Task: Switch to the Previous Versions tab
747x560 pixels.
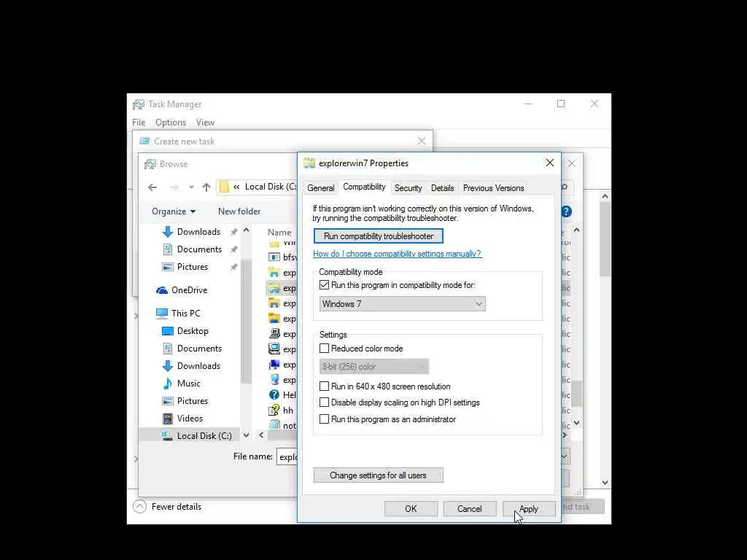Action: tap(493, 188)
